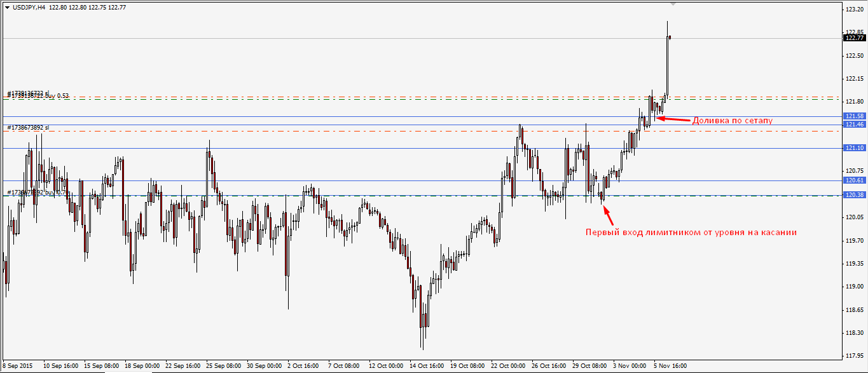Click the 2 Oct 16:00 time label

coord(303,366)
